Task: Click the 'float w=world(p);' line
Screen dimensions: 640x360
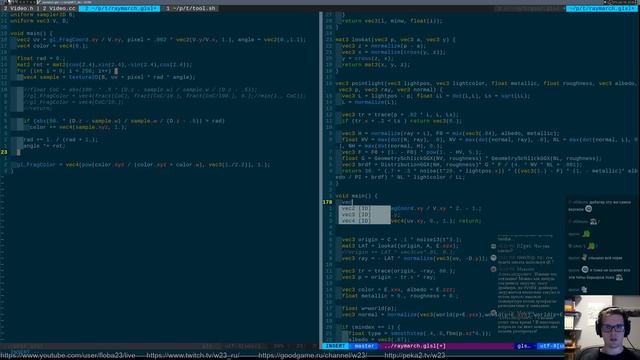Action: pos(369,309)
